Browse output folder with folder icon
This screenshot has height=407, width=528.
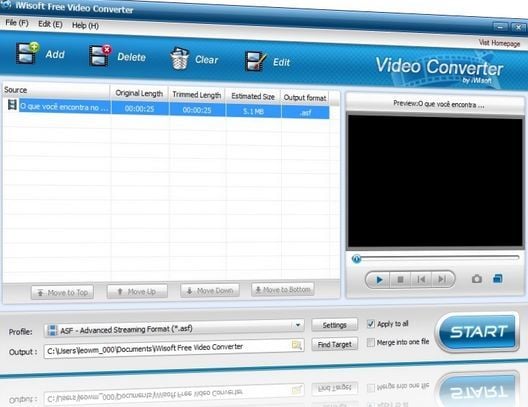(296, 345)
